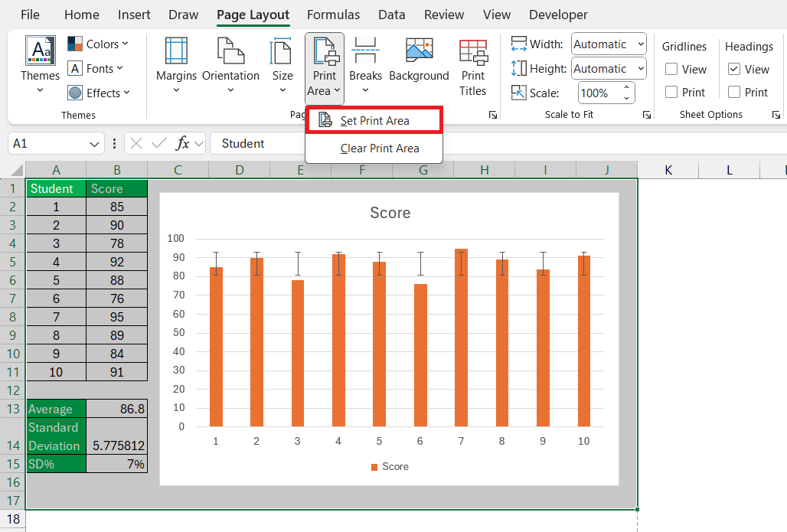The height and width of the screenshot is (532, 787).
Task: Switch to the Insert tab
Action: click(134, 15)
